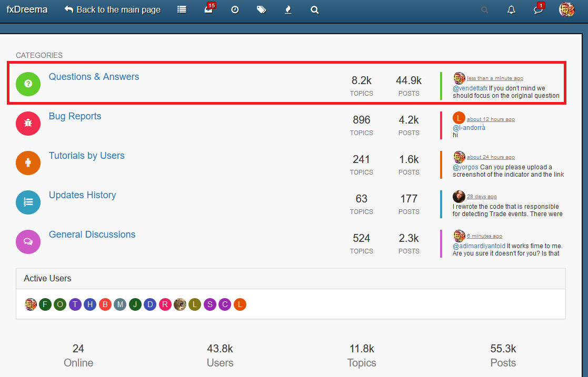Open the @vendettafx mention link
Screen dimensions: 588x377
(x=470, y=88)
